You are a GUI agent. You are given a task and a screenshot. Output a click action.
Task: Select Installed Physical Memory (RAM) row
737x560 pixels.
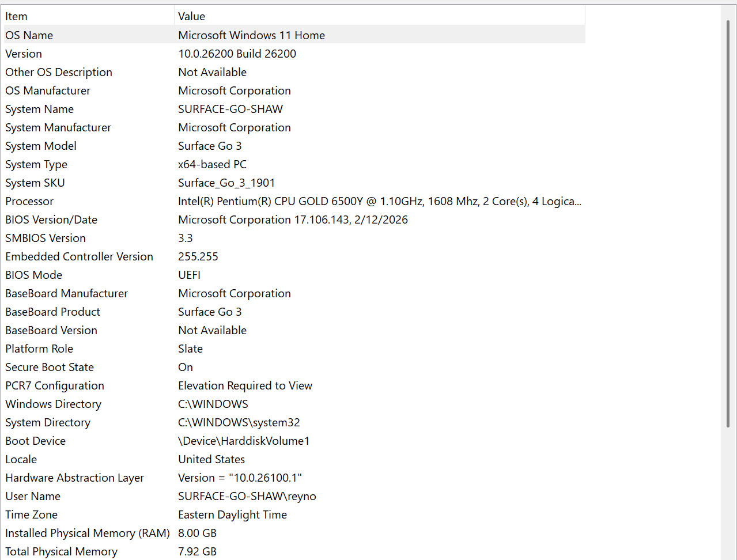coord(88,533)
